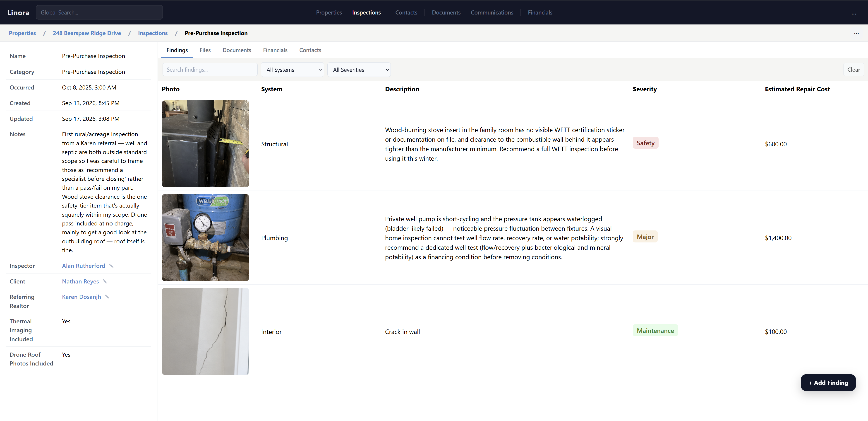Open the Nathan Reyes client link
This screenshot has height=421, width=868.
click(80, 281)
